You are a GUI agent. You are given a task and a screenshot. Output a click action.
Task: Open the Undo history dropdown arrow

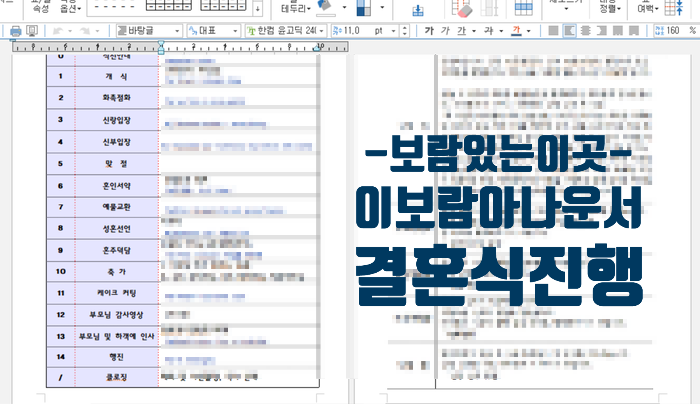click(x=70, y=31)
